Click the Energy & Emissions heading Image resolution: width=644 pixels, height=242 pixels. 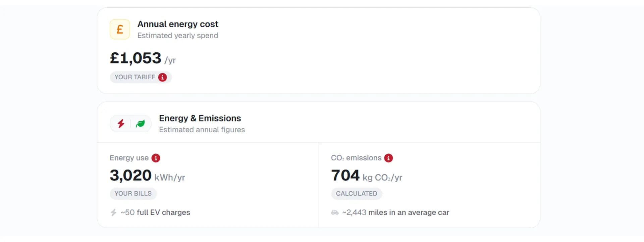point(200,118)
